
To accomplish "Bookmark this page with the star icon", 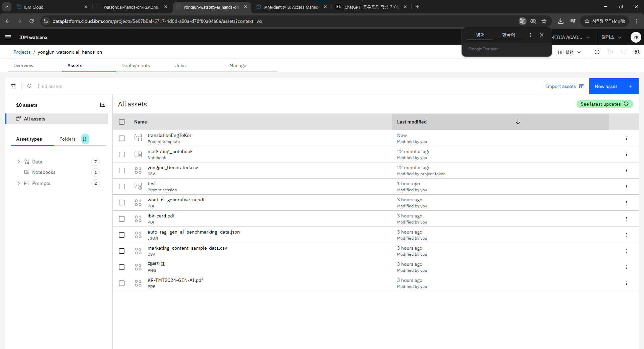I will (544, 21).
